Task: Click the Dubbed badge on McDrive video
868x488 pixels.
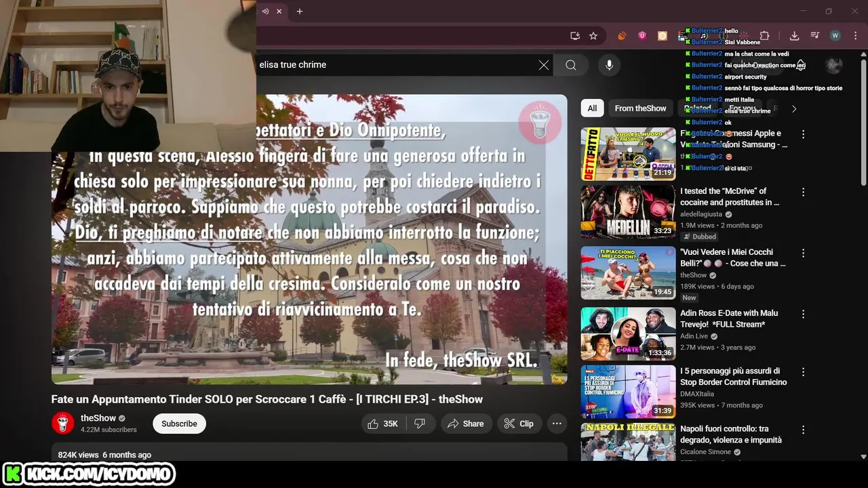Action: pos(700,237)
